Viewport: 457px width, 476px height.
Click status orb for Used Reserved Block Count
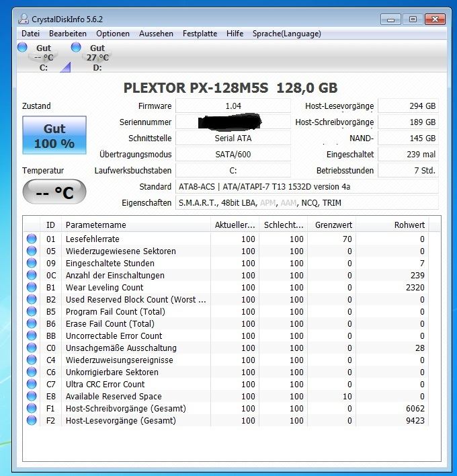point(32,299)
